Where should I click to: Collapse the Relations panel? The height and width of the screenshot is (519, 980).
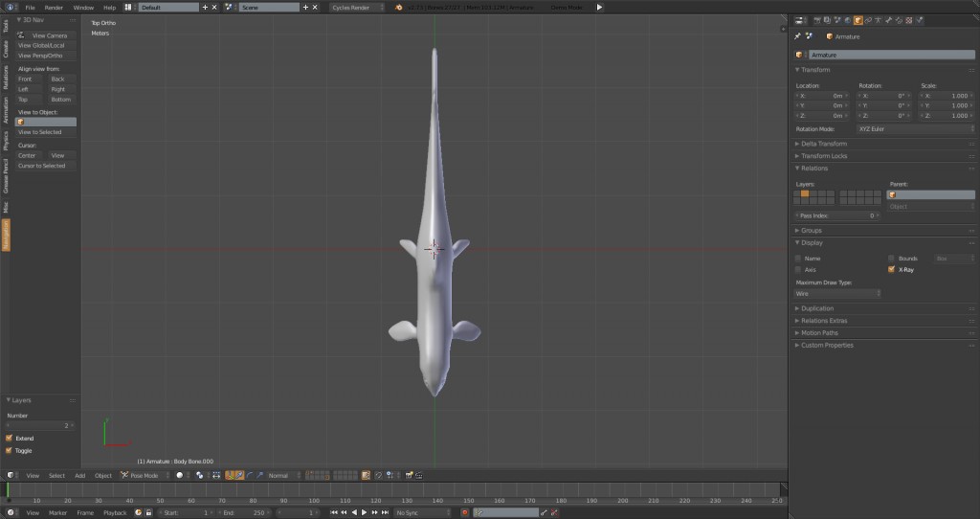point(814,169)
